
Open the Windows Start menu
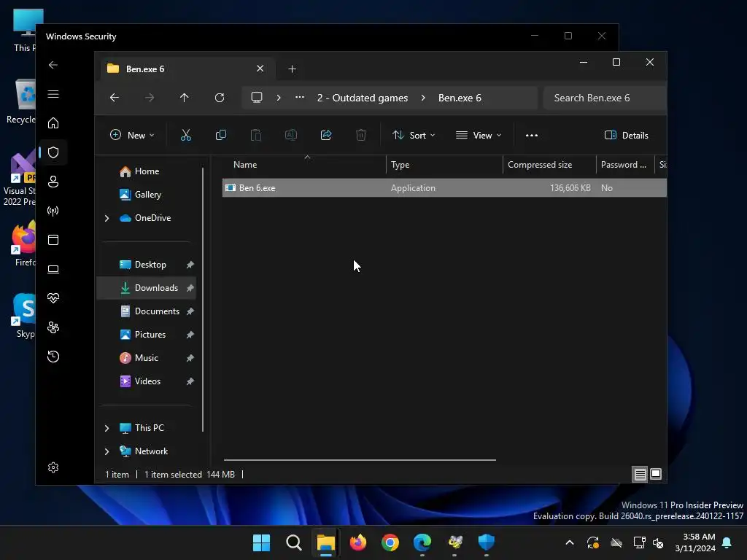[262, 542]
